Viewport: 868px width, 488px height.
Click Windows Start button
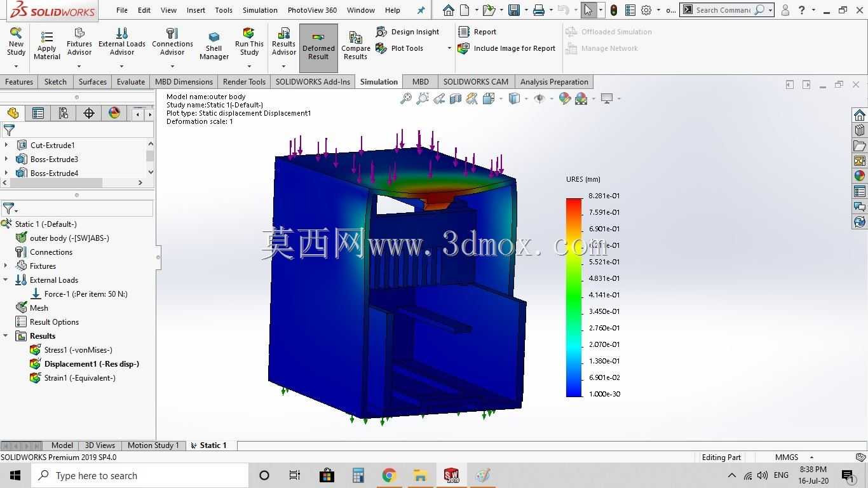click(15, 475)
